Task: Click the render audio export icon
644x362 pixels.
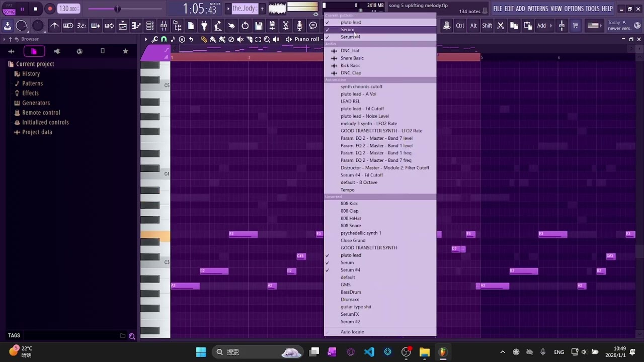Action: [272, 26]
